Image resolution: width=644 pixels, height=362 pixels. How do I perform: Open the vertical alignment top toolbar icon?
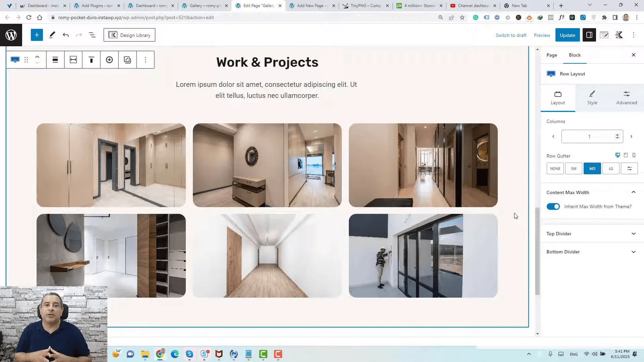[x=91, y=60]
